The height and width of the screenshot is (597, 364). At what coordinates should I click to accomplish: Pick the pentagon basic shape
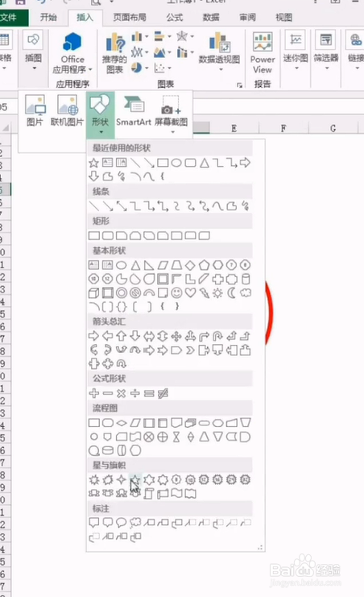[x=204, y=264]
